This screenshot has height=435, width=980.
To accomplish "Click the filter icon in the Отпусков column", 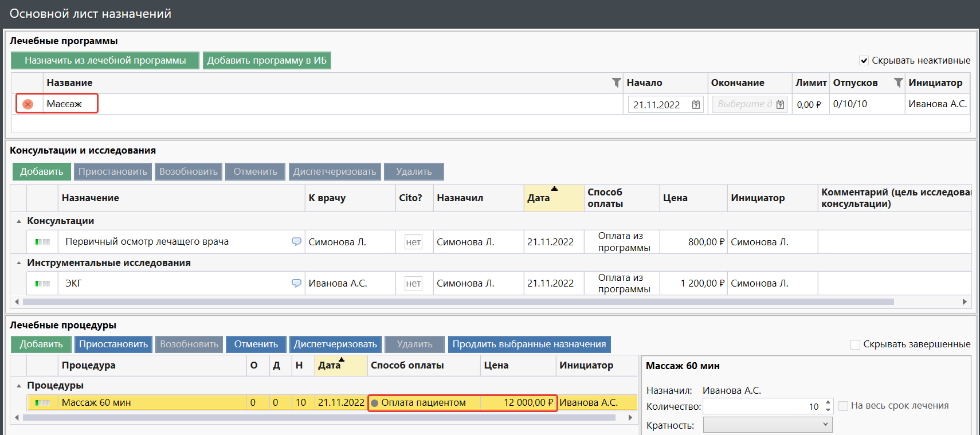I will coord(898,83).
